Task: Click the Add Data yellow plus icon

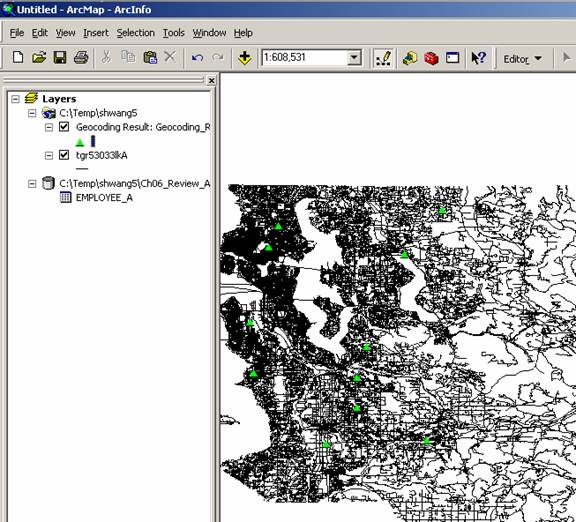Action: click(244, 58)
